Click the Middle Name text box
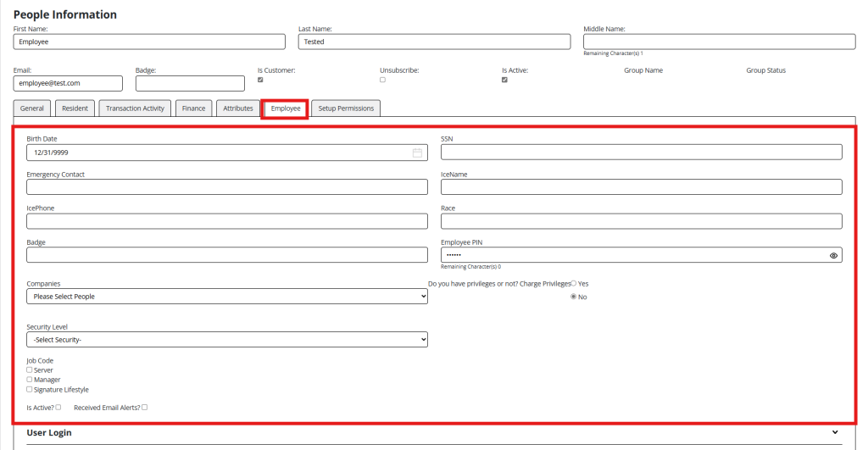 coord(719,42)
